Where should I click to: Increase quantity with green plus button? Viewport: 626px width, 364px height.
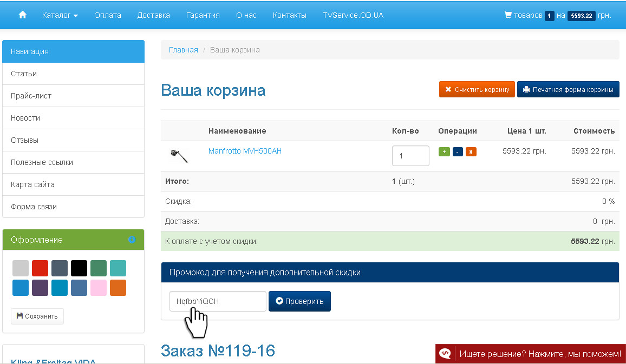pyautogui.click(x=444, y=152)
